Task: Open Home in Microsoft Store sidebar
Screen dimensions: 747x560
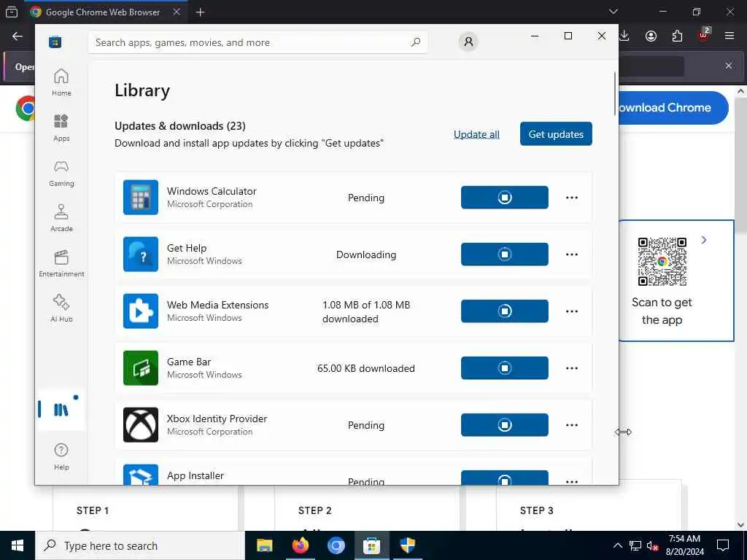Action: pos(61,82)
